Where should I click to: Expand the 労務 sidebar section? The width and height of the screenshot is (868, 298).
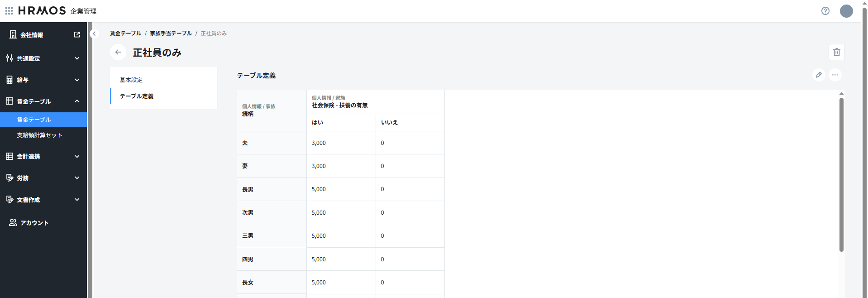pyautogui.click(x=43, y=178)
